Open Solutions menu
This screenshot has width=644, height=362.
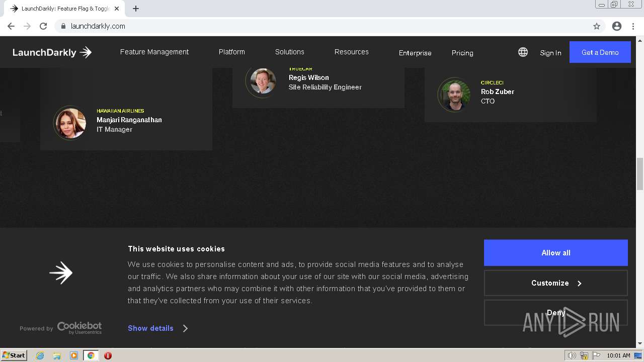[x=290, y=52]
